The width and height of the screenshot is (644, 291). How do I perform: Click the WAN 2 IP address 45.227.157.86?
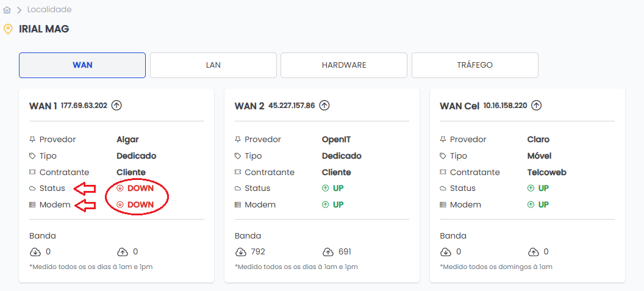point(292,106)
